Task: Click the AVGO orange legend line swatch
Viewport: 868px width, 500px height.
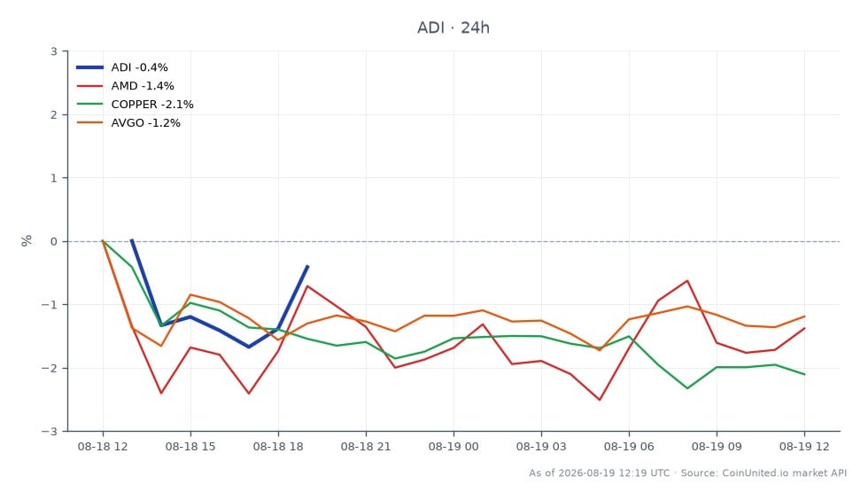Action: tap(89, 122)
